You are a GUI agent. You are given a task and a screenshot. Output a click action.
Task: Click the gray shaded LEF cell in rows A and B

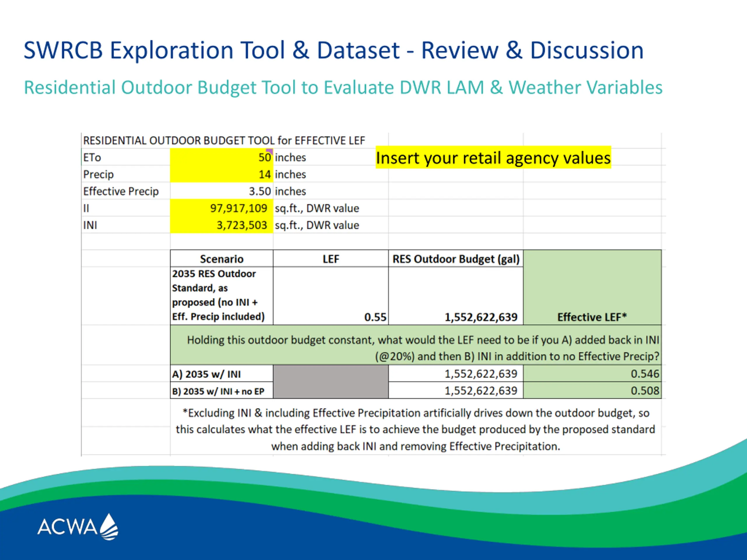[x=331, y=382]
